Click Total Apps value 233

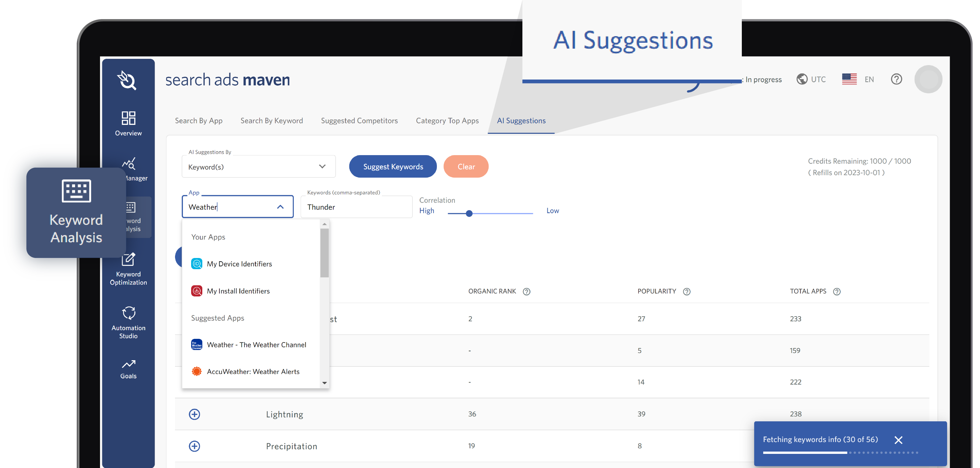coord(795,318)
